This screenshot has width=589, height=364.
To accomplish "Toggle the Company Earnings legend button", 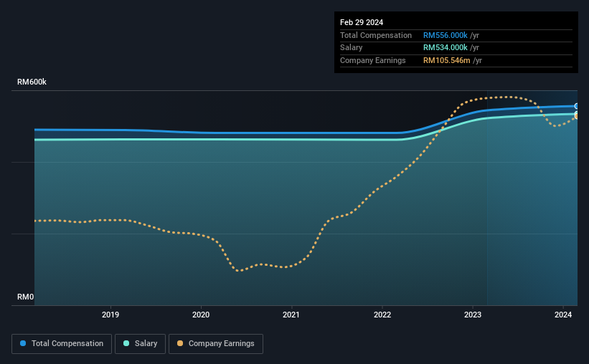I will (216, 344).
